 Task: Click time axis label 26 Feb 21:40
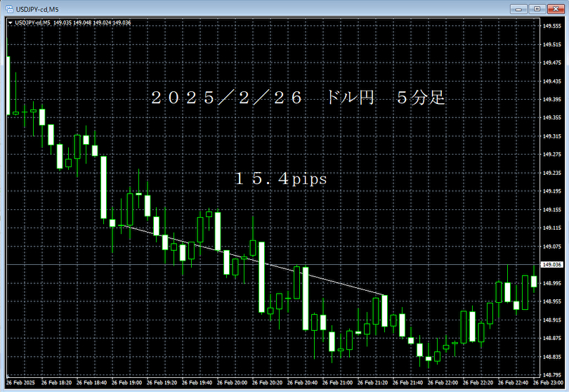408,383
